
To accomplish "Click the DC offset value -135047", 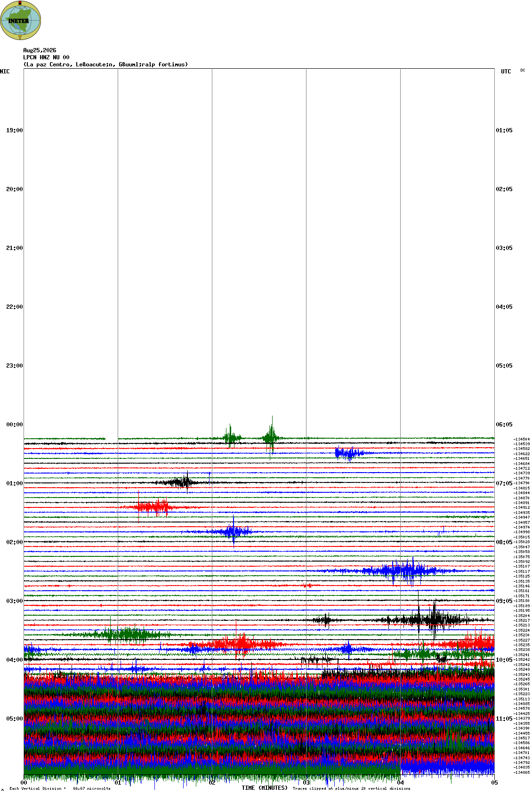I will click(522, 547).
